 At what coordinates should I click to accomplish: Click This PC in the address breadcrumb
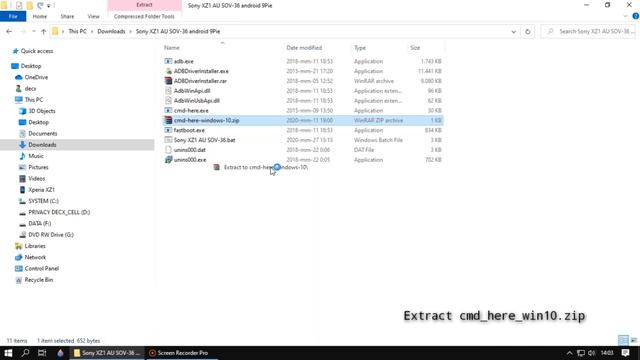(78, 31)
